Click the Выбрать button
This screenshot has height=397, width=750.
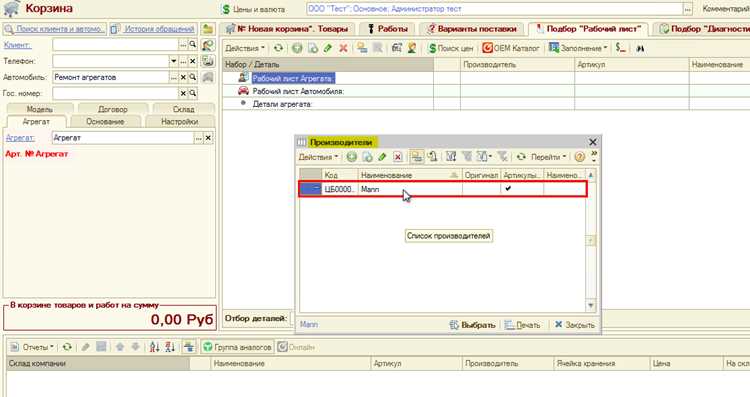coord(473,325)
